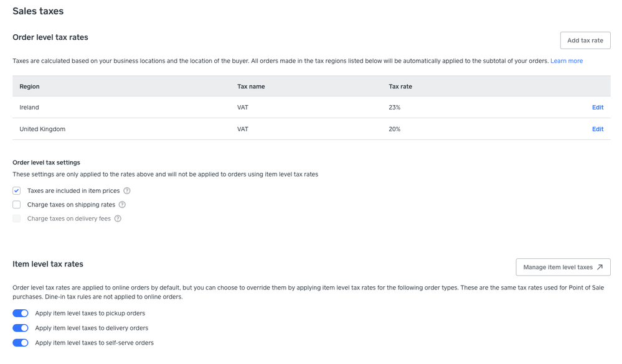
Task: Edit the Ireland VAT tax rate
Action: (597, 108)
